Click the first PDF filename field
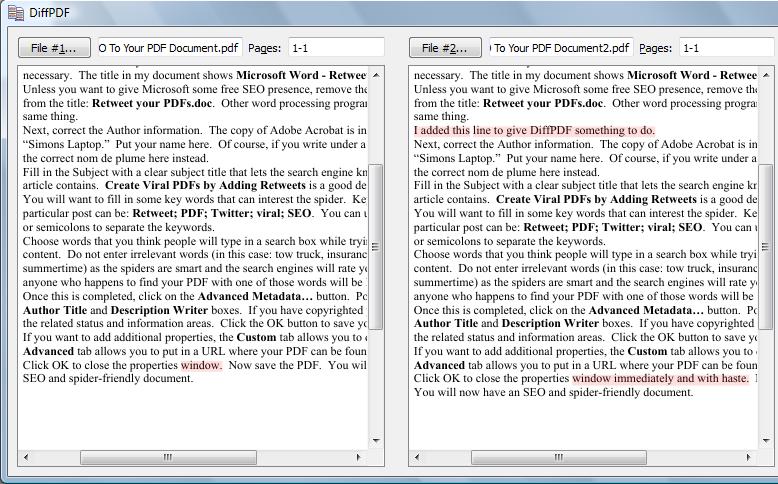 pyautogui.click(x=168, y=48)
